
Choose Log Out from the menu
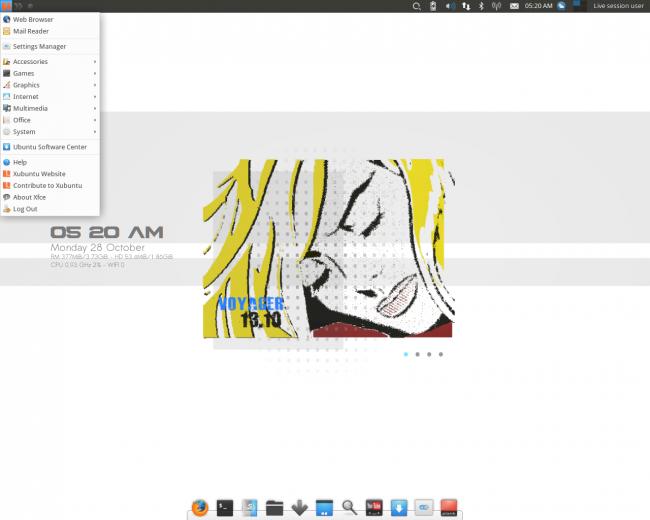(x=50, y=209)
